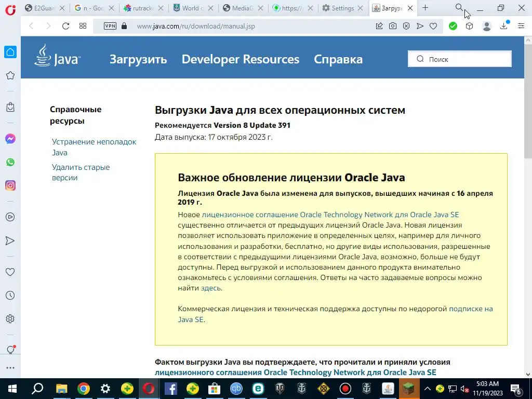This screenshot has height=399, width=532.
Task: Click the muted volume tray icon
Action: tap(464, 389)
